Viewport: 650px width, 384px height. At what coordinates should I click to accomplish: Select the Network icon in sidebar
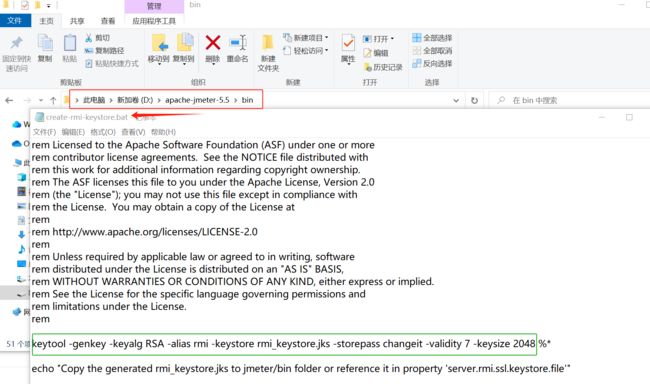pyautogui.click(x=17, y=311)
